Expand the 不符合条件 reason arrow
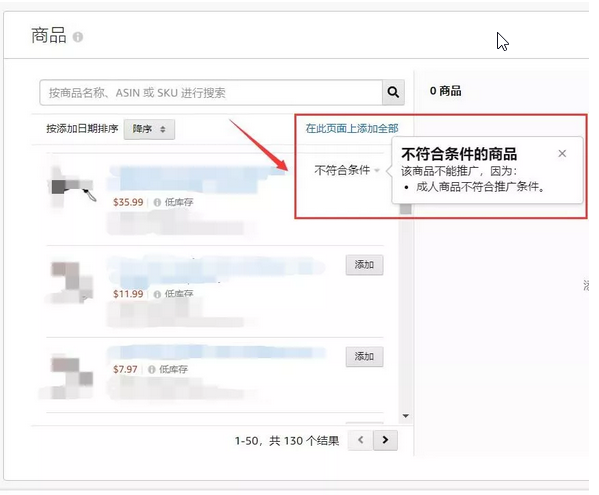Viewport: 599px width, 495px height. pos(377,170)
